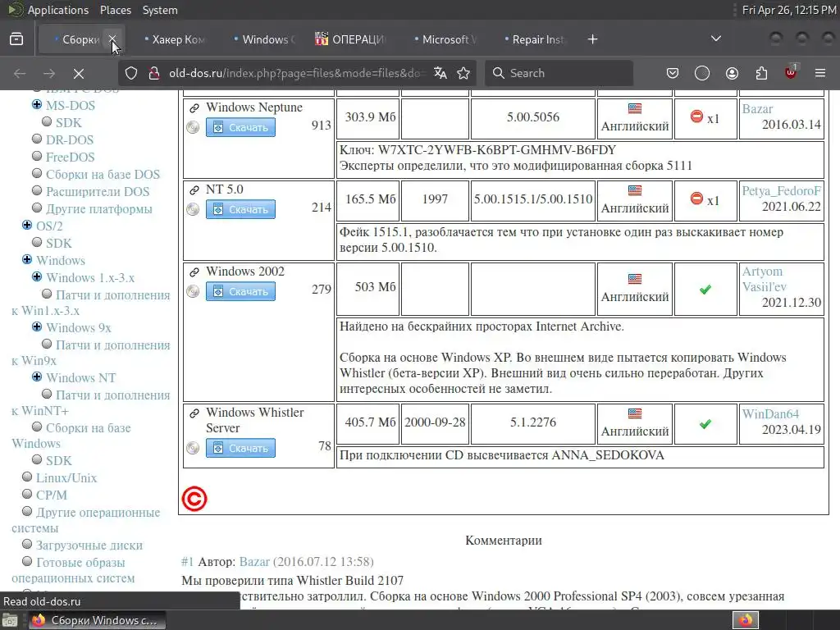
Task: Switch to the Хакер Ком tab
Action: (176, 39)
